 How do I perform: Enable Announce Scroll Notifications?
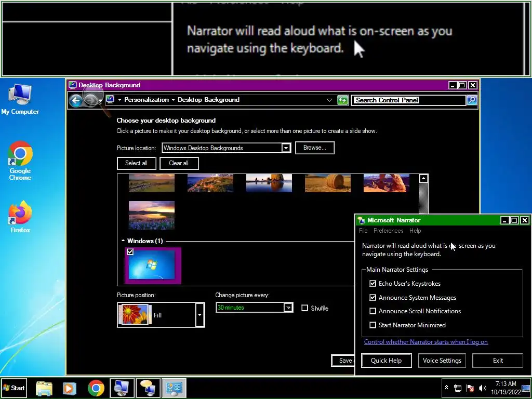pyautogui.click(x=373, y=311)
